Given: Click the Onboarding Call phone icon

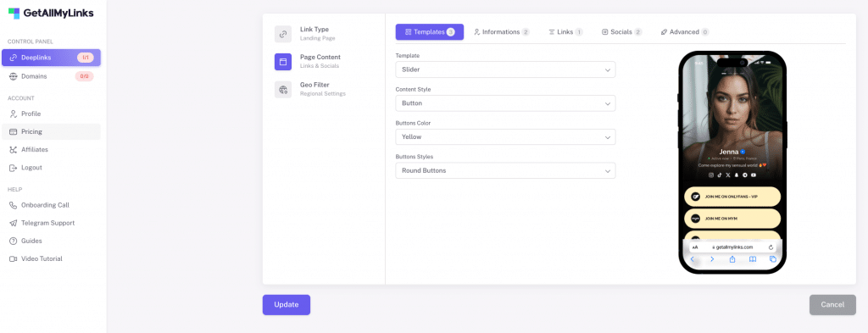Looking at the screenshot, I should coord(14,205).
